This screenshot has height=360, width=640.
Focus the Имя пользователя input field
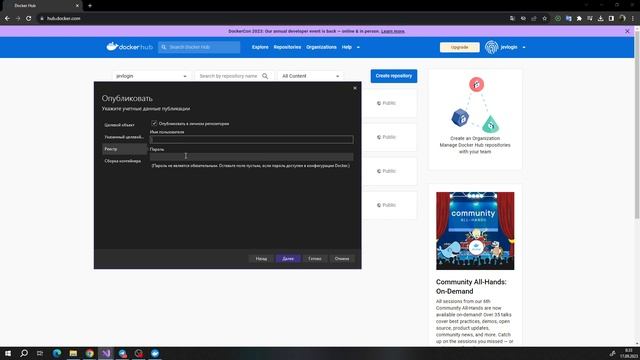pos(251,140)
